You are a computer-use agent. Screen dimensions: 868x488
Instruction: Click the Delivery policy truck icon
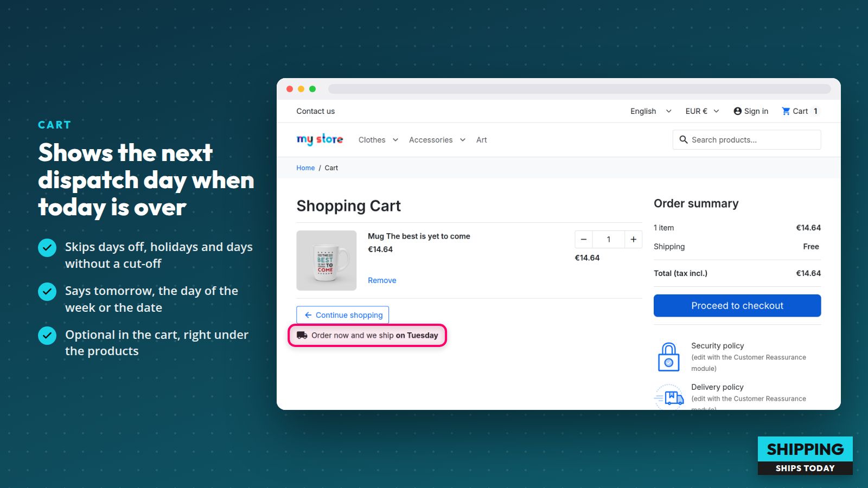669,397
